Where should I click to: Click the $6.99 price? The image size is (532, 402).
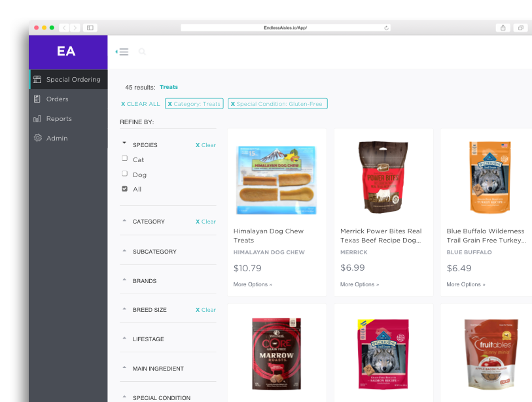click(x=353, y=268)
